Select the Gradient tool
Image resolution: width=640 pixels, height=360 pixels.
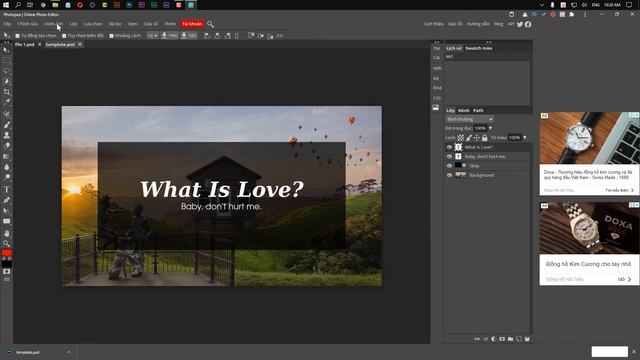pos(6,156)
